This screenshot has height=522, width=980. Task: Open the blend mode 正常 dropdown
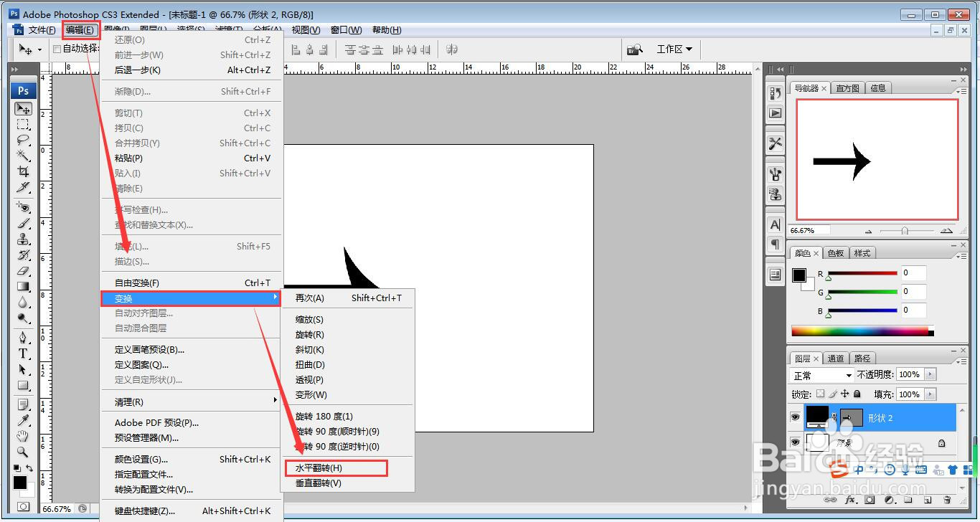click(x=821, y=375)
